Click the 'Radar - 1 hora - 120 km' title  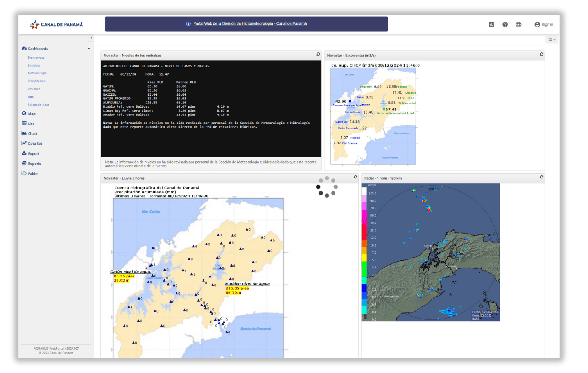click(x=383, y=178)
